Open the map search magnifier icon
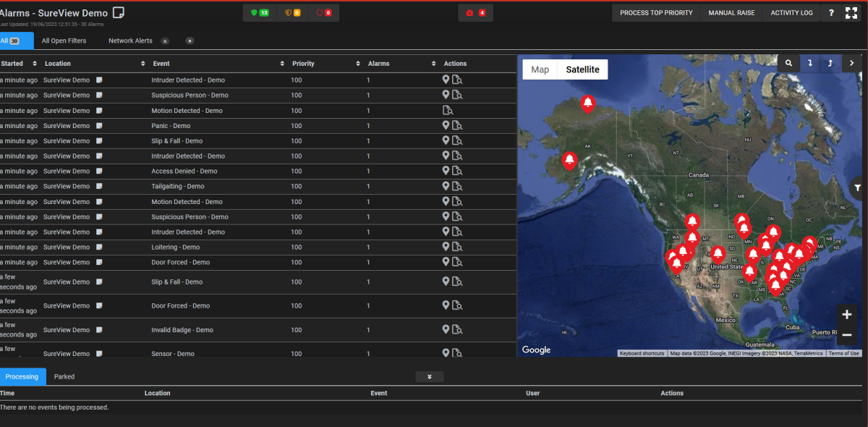The width and height of the screenshot is (868, 427). (x=788, y=63)
